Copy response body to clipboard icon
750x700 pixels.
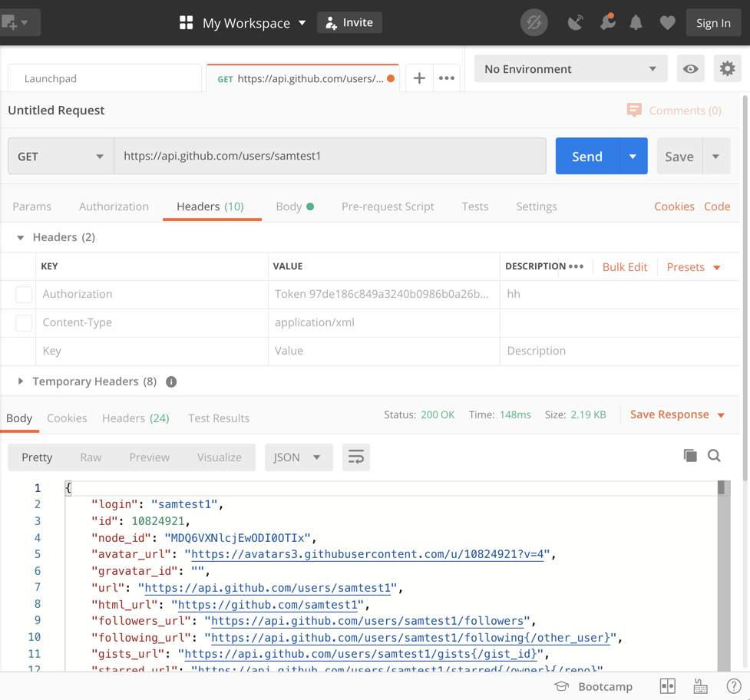click(690, 456)
